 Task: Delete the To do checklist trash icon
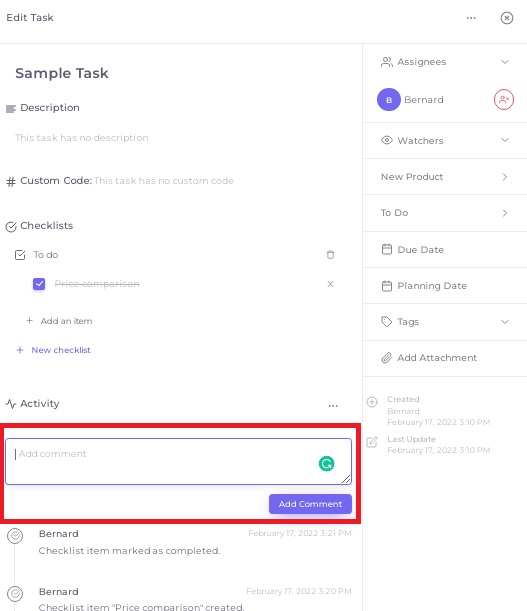click(330, 255)
